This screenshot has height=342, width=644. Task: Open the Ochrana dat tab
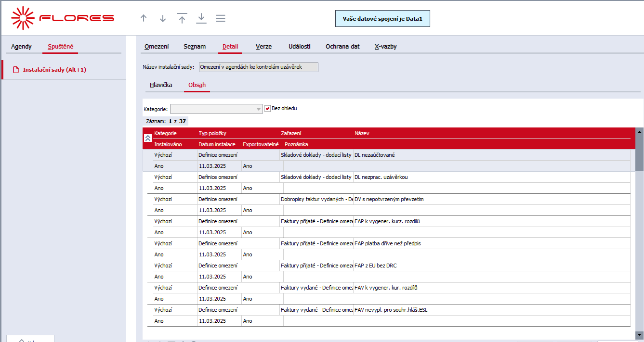[342, 47]
